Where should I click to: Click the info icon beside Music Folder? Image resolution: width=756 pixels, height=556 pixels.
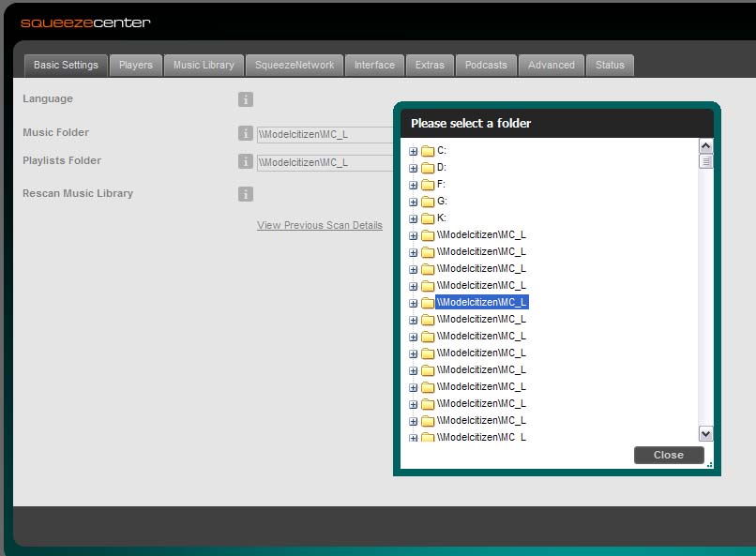click(x=246, y=133)
